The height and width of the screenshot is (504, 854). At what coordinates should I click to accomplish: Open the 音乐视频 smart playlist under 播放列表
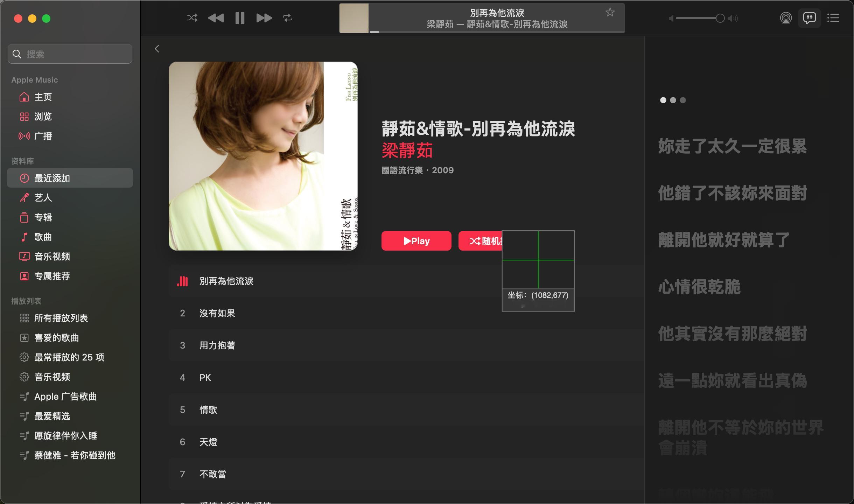(70, 377)
